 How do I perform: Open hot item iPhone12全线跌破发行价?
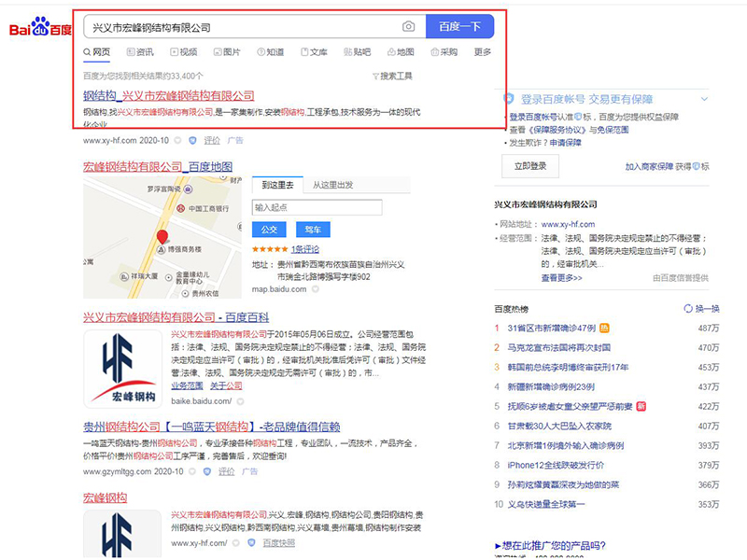pyautogui.click(x=556, y=465)
